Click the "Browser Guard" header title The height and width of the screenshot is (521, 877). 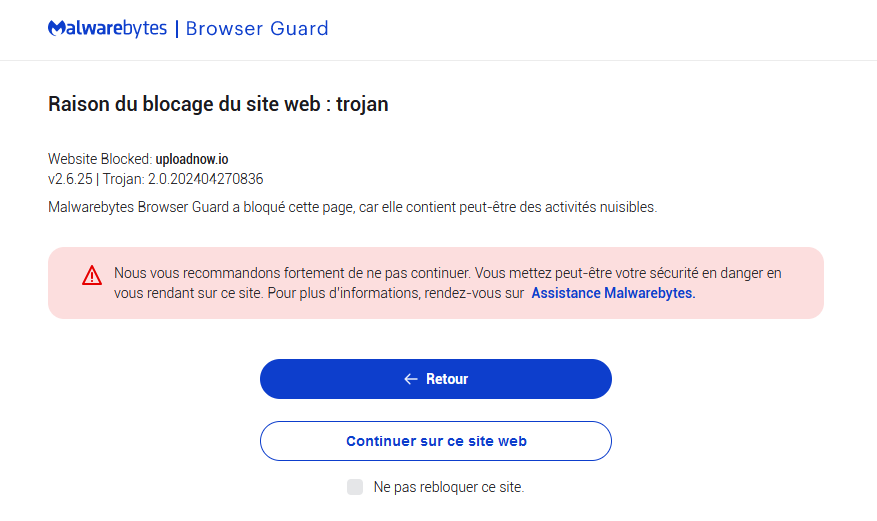[x=257, y=28]
